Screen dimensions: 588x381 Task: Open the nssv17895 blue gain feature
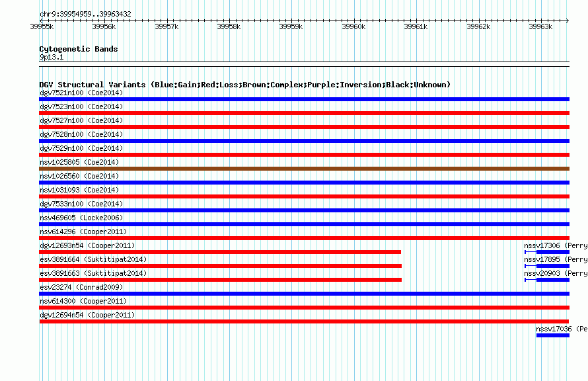pyautogui.click(x=547, y=266)
